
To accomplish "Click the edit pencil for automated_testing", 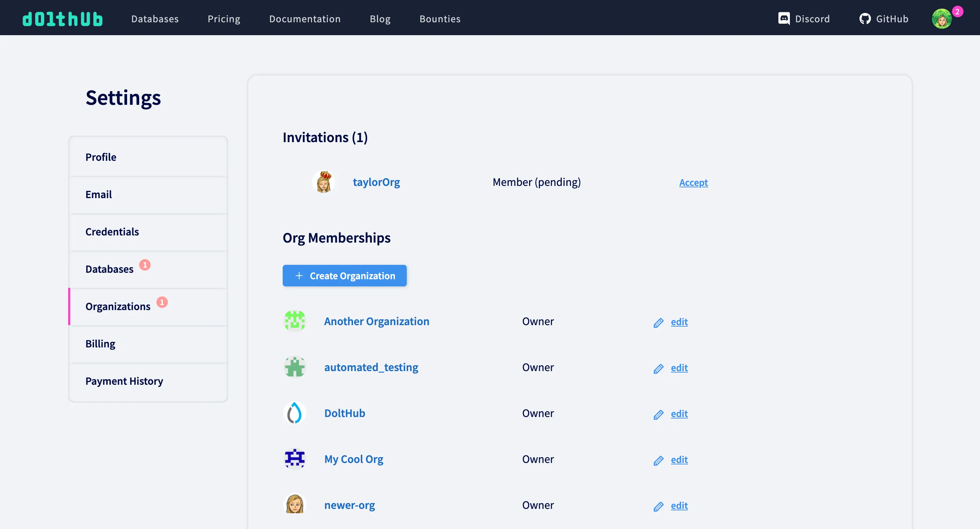I will tap(659, 368).
